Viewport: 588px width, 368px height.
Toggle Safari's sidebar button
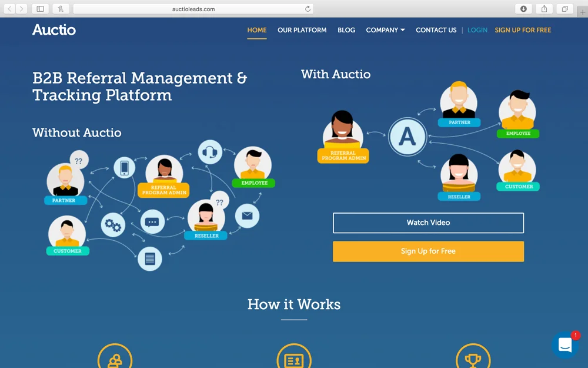tap(40, 9)
